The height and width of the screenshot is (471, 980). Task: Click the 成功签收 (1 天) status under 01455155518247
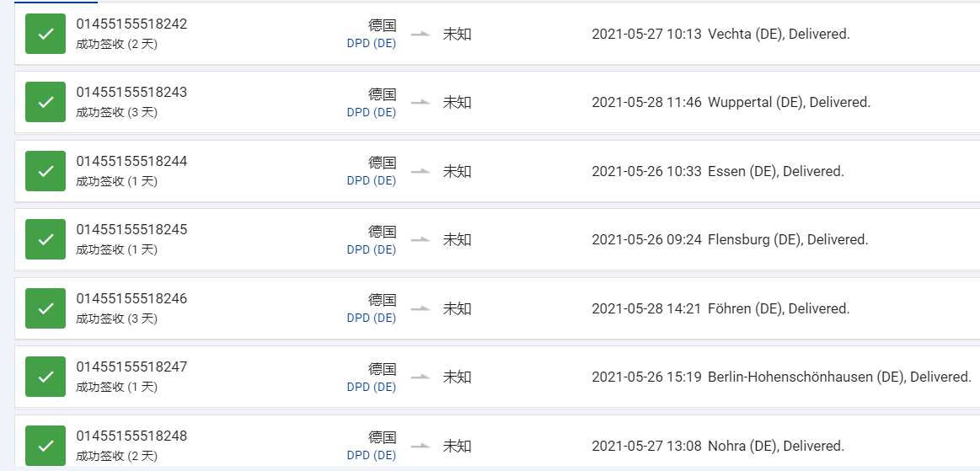[x=117, y=387]
